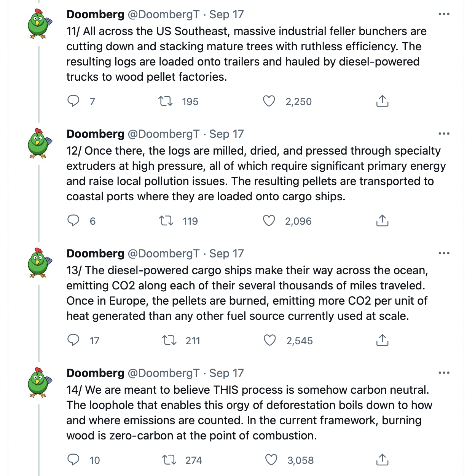This screenshot has width=475, height=476.
Task: Reply to tweet 12/ about milled logs
Action: coord(73,221)
